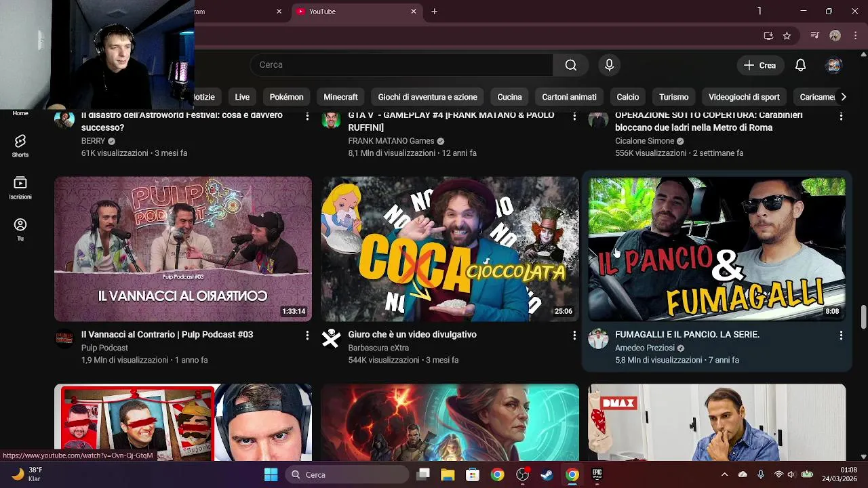
Task: Open the Windows Start menu
Action: click(x=271, y=474)
